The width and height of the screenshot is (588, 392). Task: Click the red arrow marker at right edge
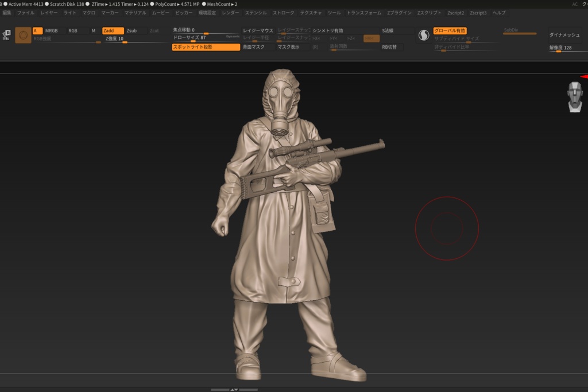(584, 76)
